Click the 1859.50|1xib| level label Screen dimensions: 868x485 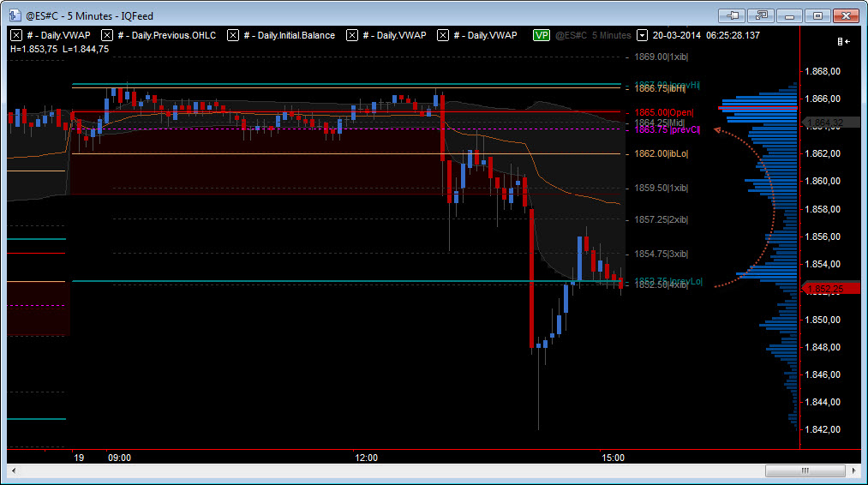pyautogui.click(x=661, y=189)
